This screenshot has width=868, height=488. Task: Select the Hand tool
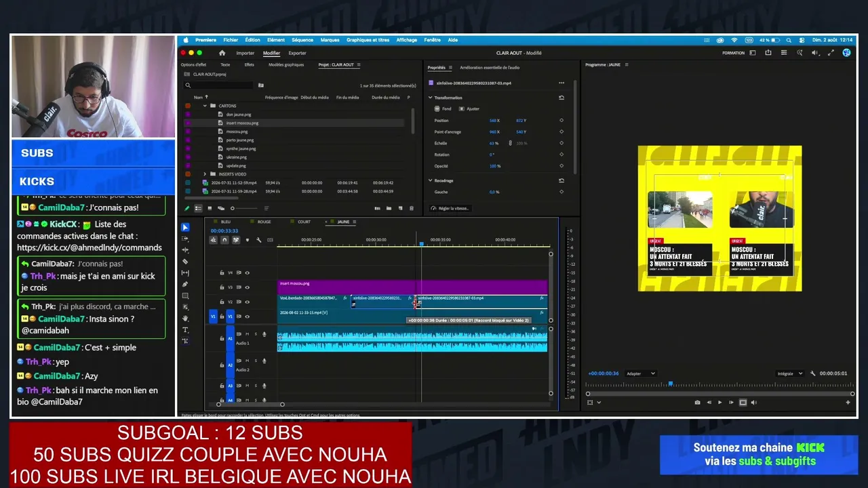185,318
